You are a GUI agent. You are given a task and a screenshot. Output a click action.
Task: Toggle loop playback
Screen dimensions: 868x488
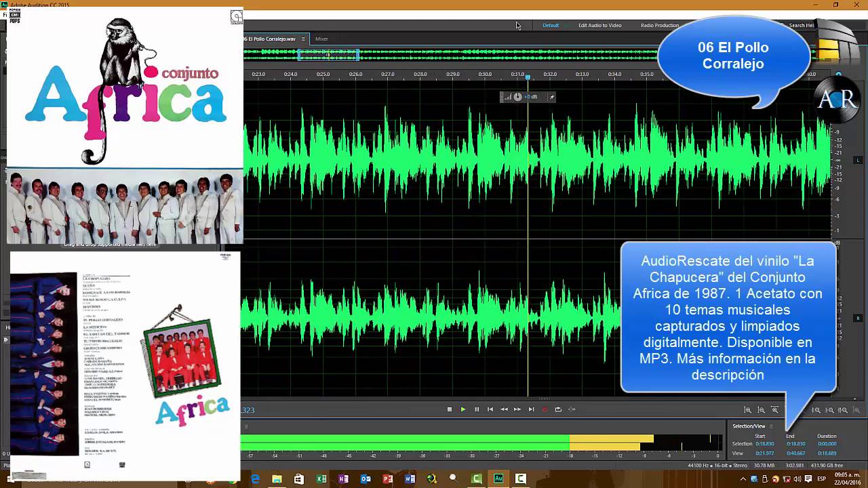[558, 409]
